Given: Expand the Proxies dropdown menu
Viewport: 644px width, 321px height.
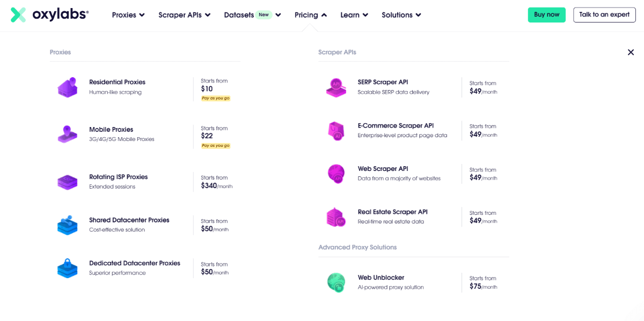Looking at the screenshot, I should click(x=128, y=15).
